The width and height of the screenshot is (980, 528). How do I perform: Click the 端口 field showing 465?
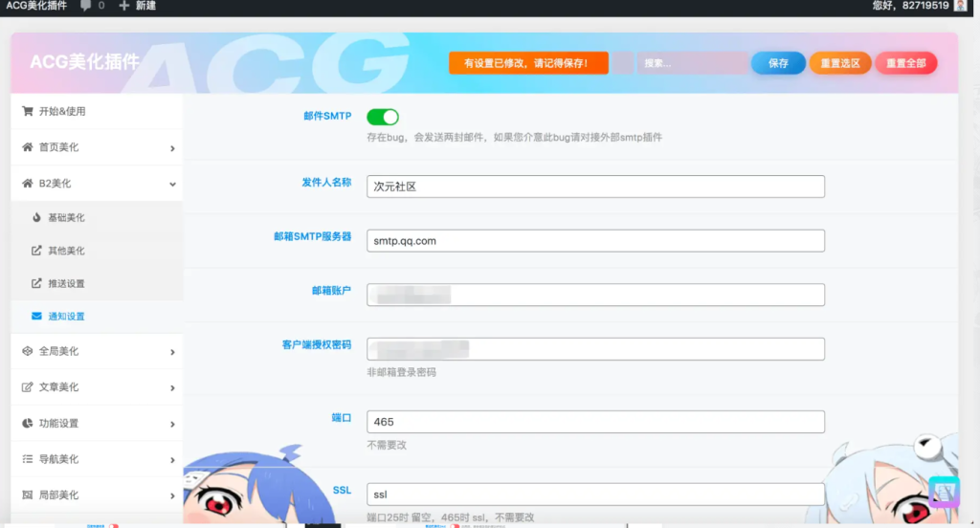pyautogui.click(x=595, y=422)
